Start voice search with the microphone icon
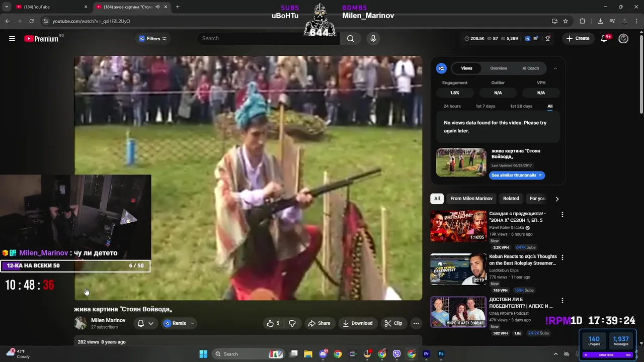 (x=373, y=39)
